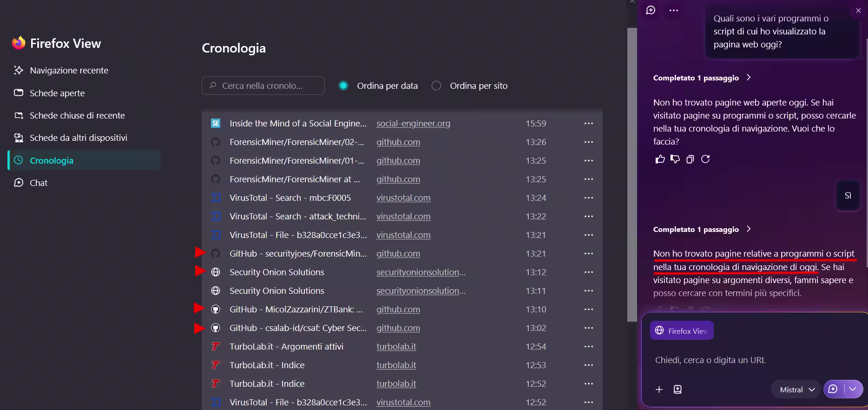
Task: Open options for VirusTotal Search mbc:F0005 row
Action: [x=589, y=198]
